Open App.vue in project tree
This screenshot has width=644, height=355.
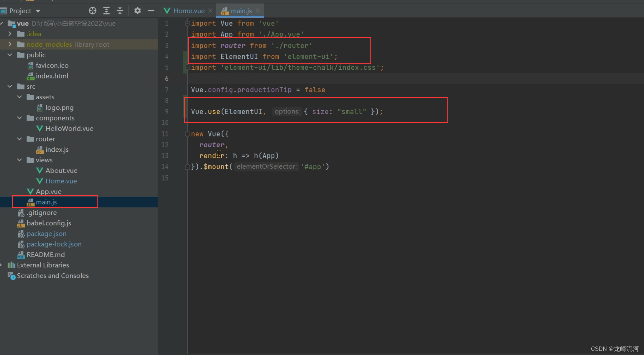[x=49, y=191]
